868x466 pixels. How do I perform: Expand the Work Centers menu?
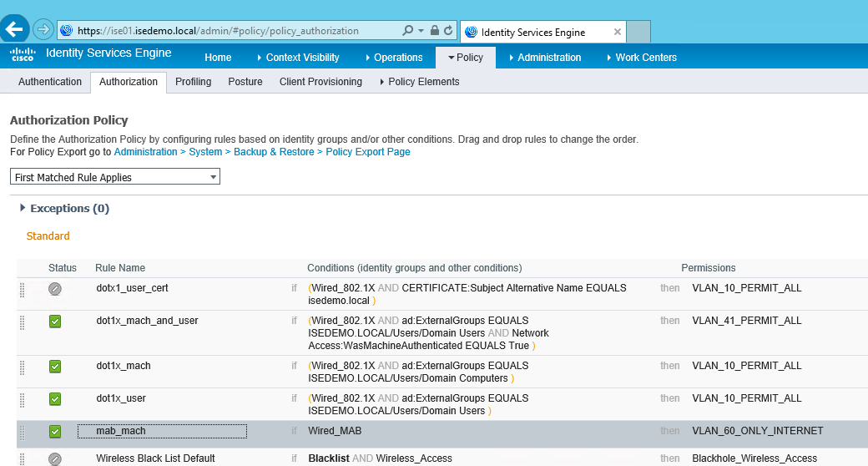pos(642,58)
